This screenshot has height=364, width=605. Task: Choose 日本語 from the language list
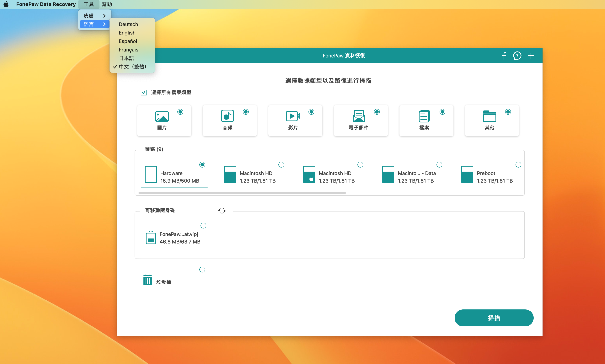pos(126,58)
